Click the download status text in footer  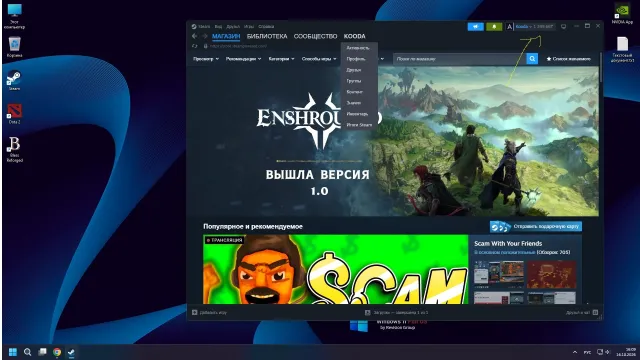pos(401,313)
